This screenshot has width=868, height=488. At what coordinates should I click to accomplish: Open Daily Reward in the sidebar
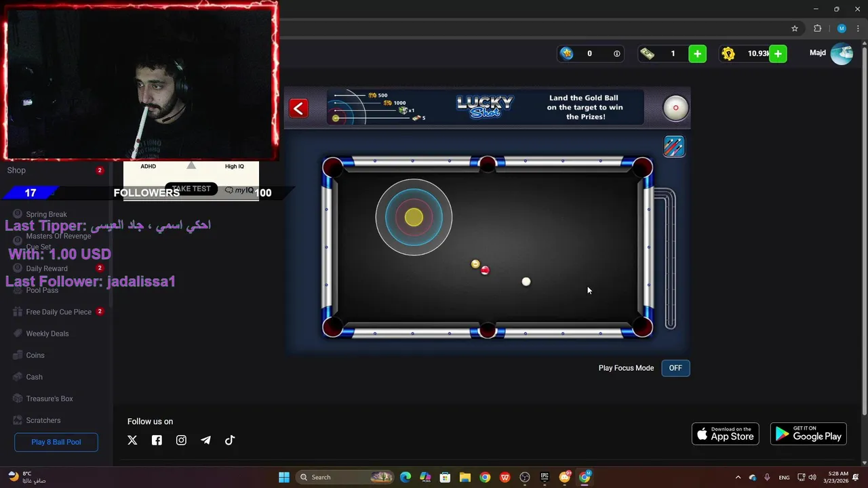46,268
